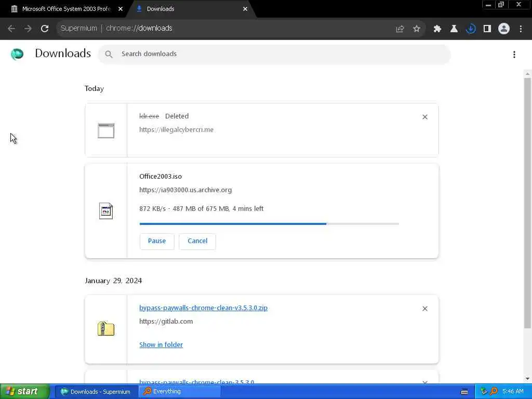Image resolution: width=532 pixels, height=399 pixels.
Task: Open the Windows start menu
Action: click(x=24, y=392)
